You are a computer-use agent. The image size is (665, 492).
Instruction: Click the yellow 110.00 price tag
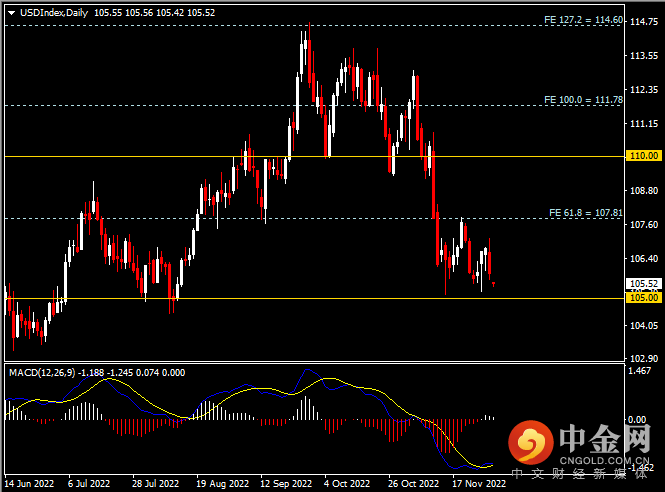point(643,156)
